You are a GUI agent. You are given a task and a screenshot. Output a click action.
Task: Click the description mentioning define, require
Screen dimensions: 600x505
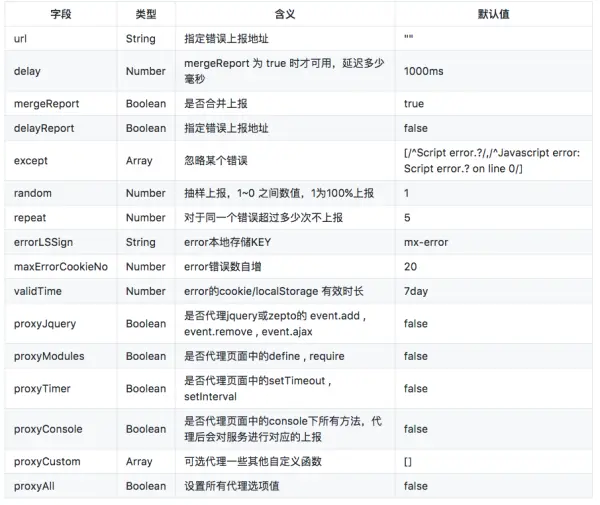264,356
